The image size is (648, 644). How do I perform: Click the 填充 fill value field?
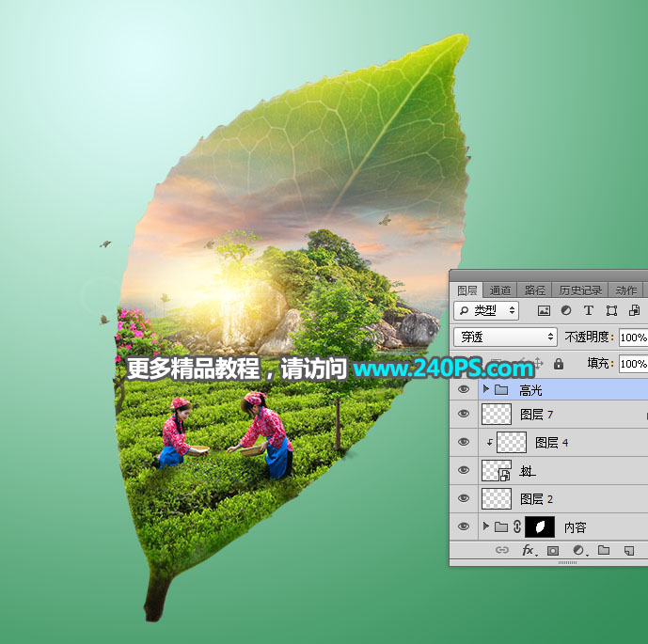(634, 364)
